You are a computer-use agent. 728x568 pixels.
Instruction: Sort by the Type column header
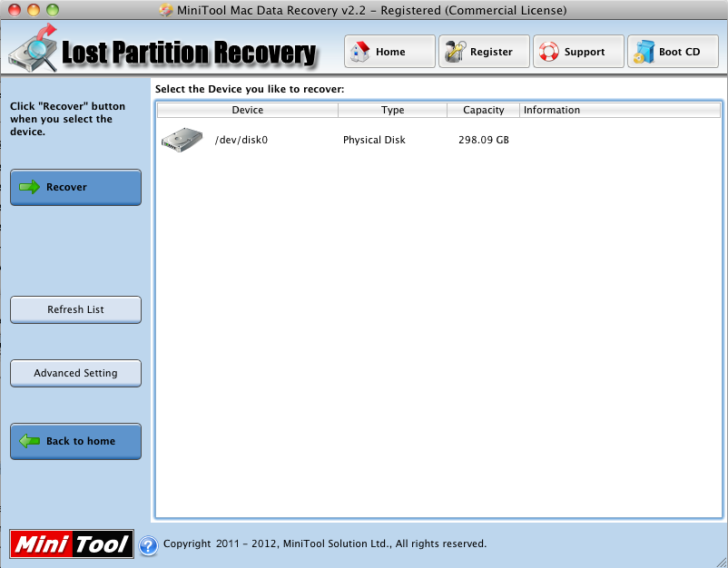(392, 110)
